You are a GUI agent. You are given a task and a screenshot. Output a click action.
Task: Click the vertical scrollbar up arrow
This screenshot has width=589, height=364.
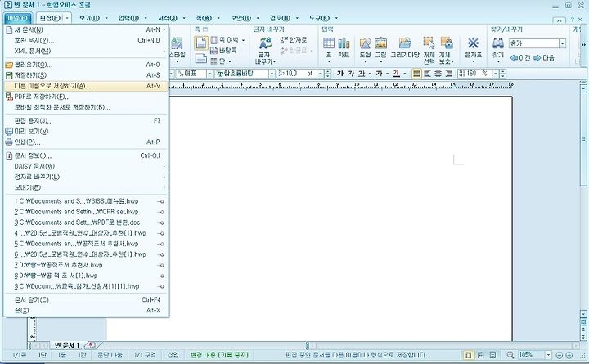tap(583, 88)
